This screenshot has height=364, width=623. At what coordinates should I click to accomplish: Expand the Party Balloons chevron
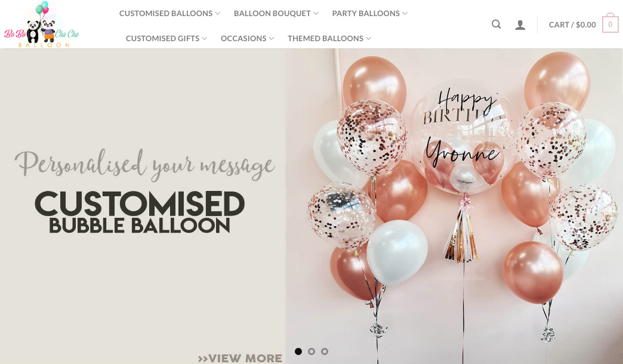coord(405,14)
